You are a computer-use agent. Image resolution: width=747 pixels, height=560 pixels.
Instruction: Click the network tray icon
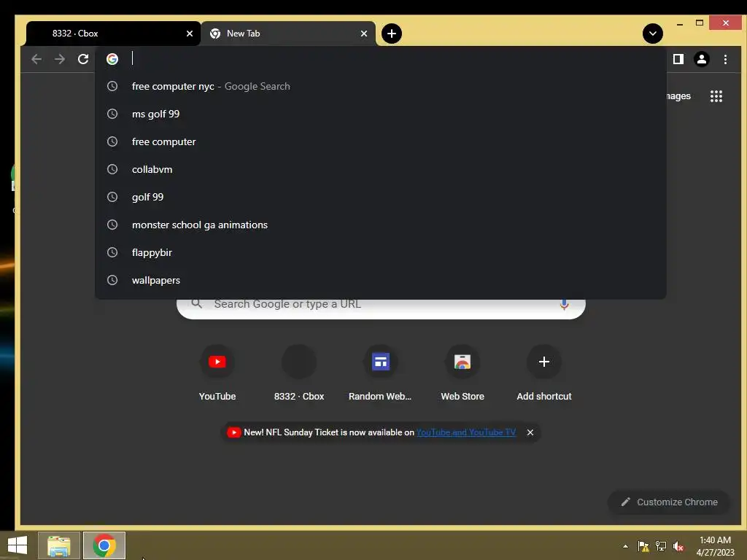pyautogui.click(x=661, y=546)
